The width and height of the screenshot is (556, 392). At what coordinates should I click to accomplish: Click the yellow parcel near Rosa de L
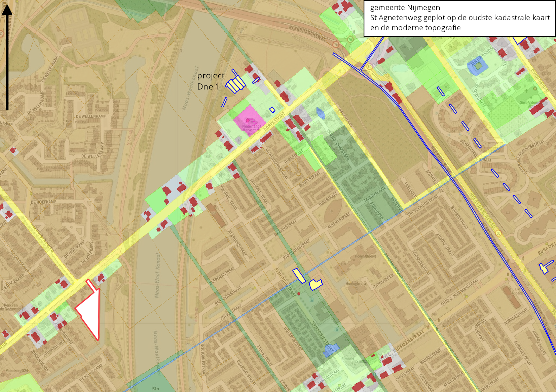(546, 267)
